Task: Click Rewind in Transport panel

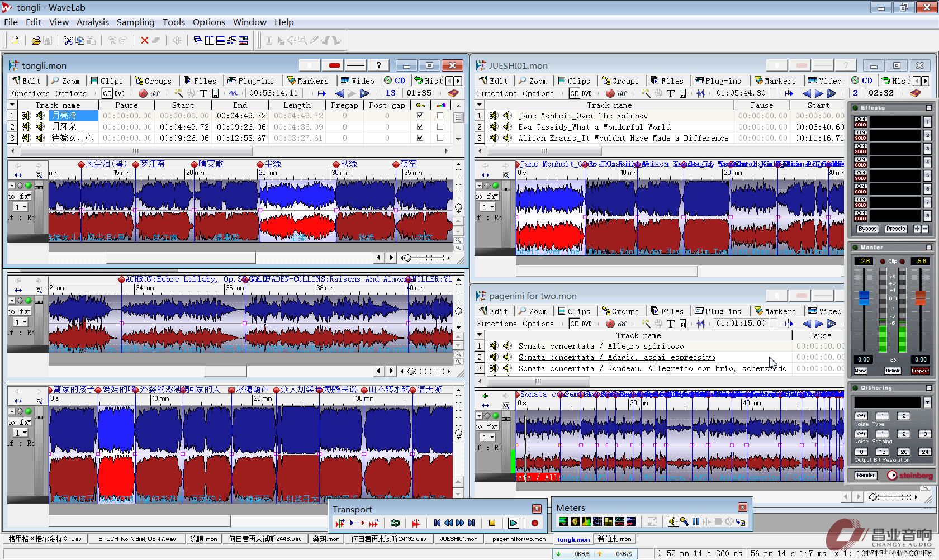Action: click(x=448, y=523)
